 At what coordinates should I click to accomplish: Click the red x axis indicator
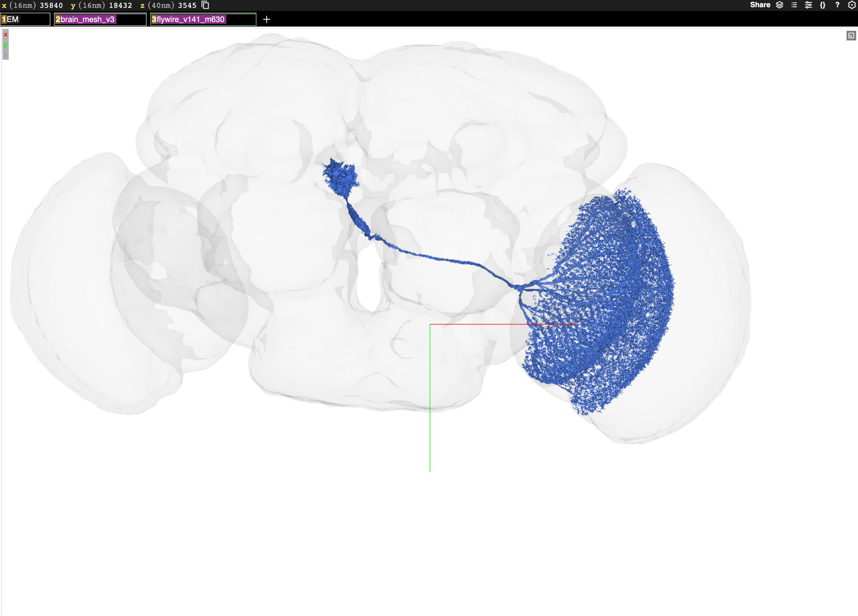click(5, 34)
